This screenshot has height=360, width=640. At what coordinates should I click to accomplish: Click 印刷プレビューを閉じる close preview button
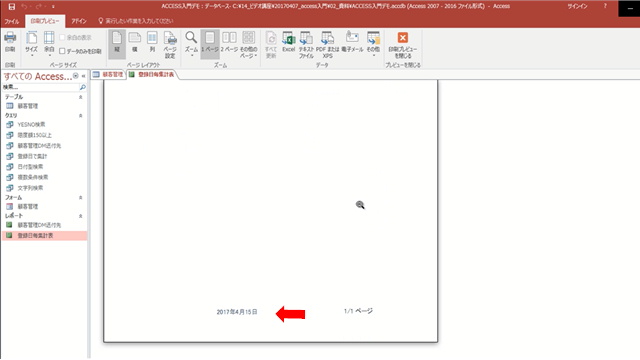pyautogui.click(x=402, y=45)
